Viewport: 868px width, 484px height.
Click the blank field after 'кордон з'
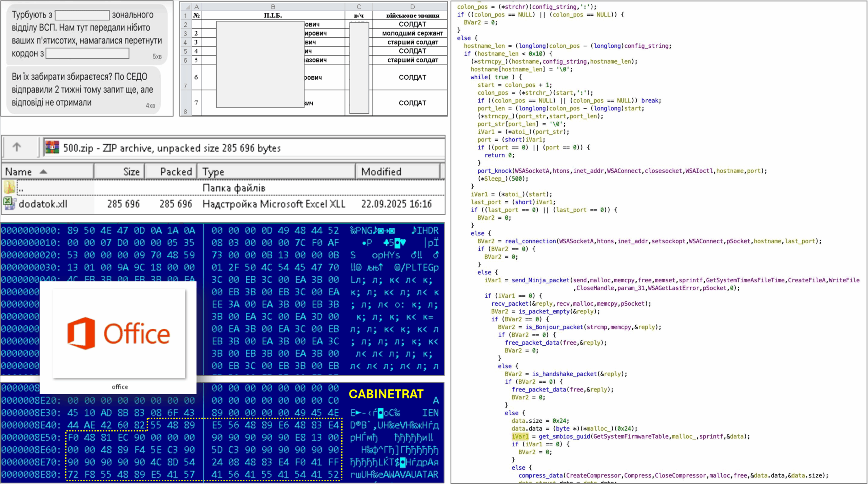coord(87,53)
